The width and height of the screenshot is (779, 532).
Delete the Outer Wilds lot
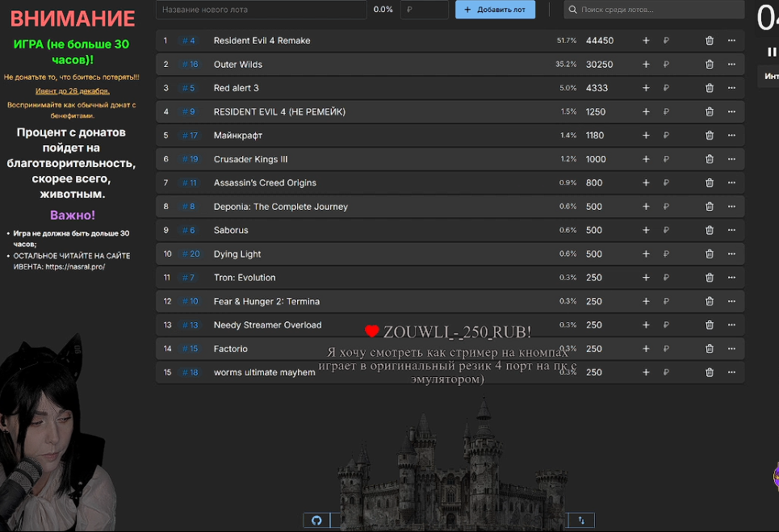tap(710, 65)
